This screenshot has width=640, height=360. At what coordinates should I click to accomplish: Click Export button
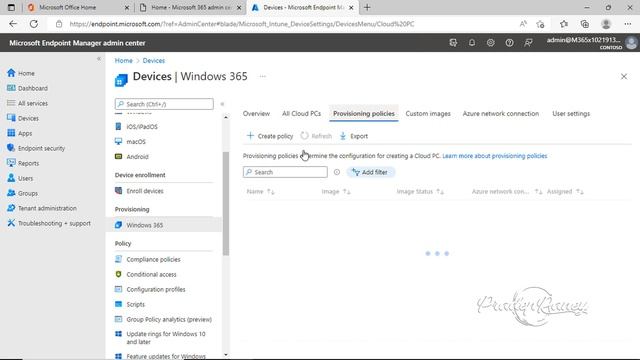click(x=354, y=136)
